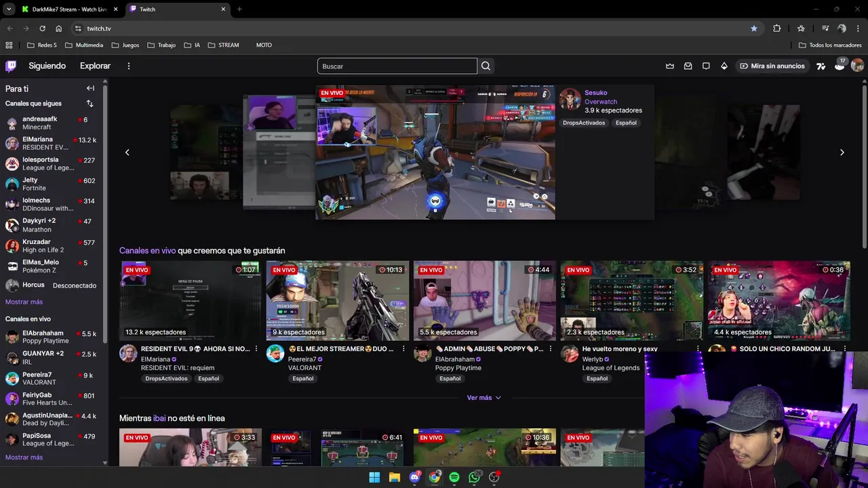Open options menu for Peereira7 stream card
The height and width of the screenshot is (488, 868).
click(x=403, y=349)
